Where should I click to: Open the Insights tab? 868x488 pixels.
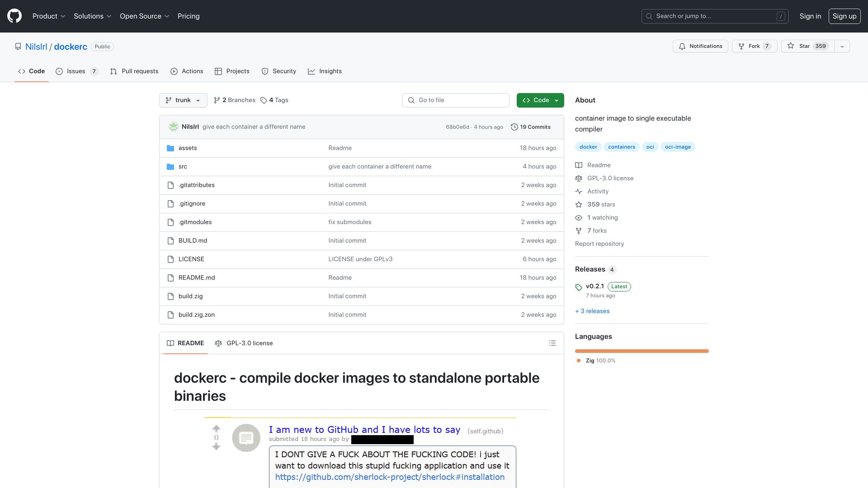click(x=325, y=71)
